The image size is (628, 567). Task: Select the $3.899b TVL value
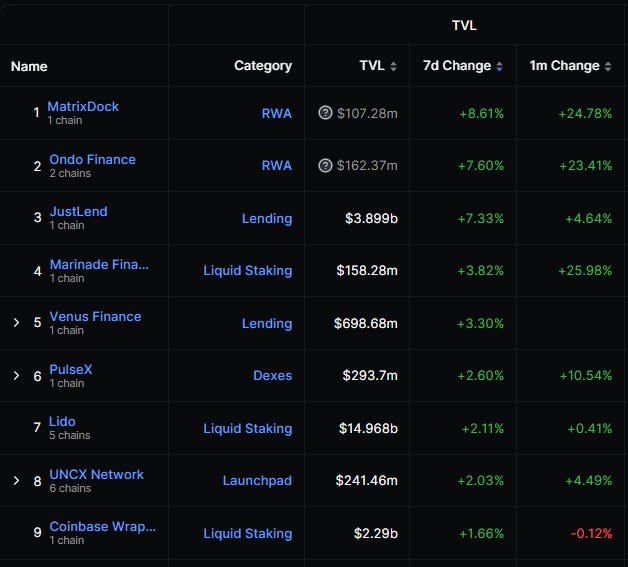click(372, 218)
